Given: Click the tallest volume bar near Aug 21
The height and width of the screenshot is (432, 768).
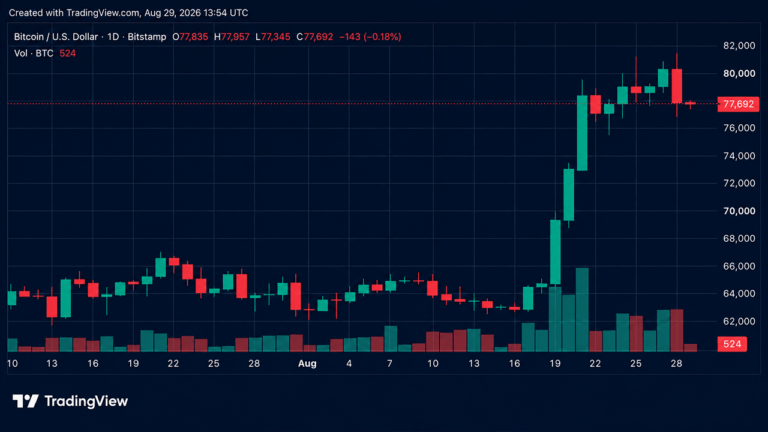Looking at the screenshot, I should [582, 310].
